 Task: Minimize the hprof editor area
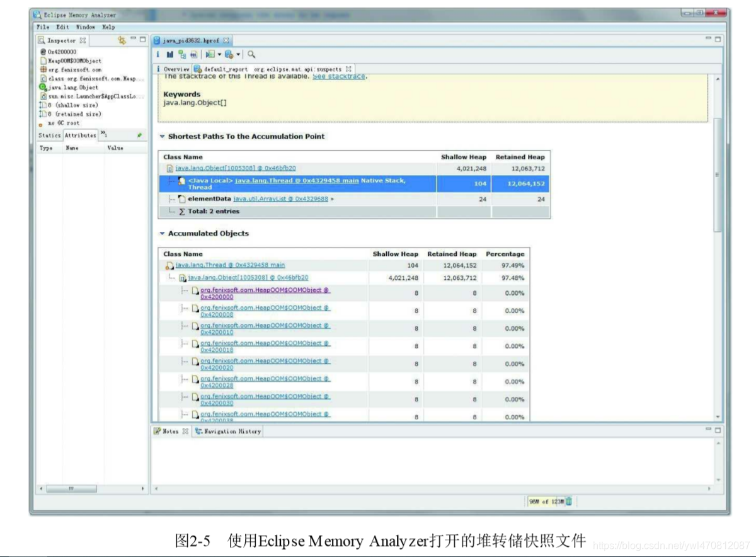[x=709, y=39]
